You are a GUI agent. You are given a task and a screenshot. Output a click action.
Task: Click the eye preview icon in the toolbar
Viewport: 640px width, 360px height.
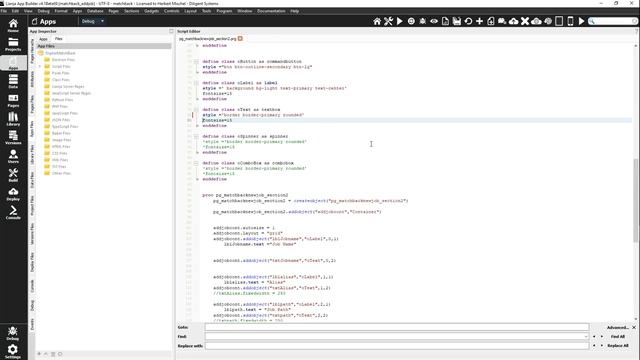[434, 21]
